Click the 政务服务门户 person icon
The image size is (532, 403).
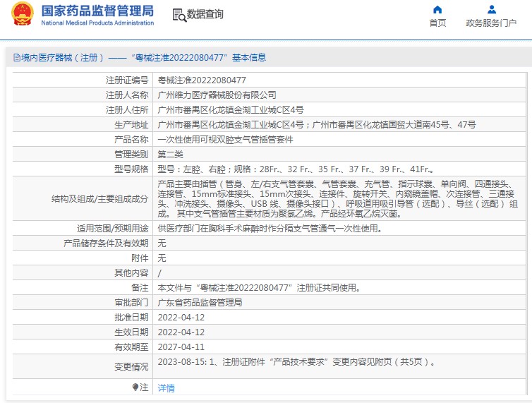(x=491, y=9)
